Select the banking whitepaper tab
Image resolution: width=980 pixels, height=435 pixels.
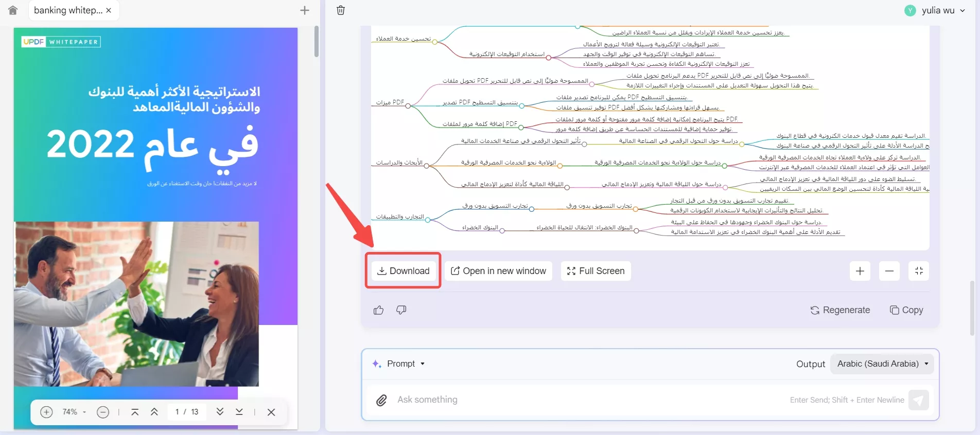[x=68, y=10]
